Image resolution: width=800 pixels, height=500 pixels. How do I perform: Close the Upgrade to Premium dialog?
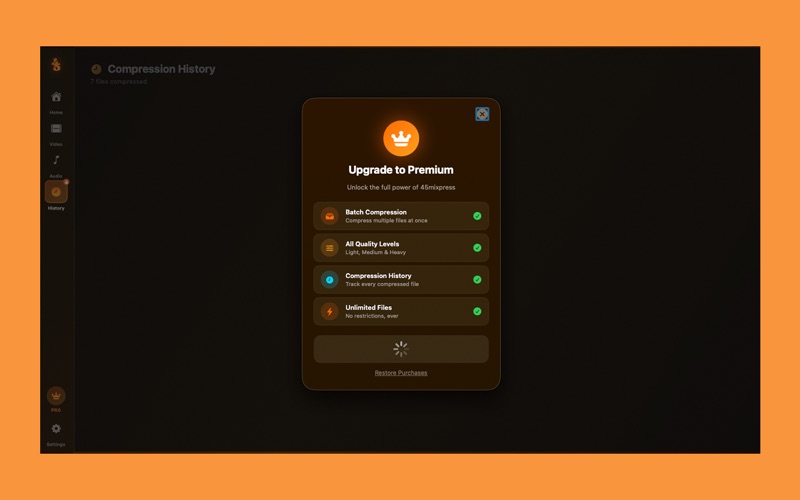[482, 114]
